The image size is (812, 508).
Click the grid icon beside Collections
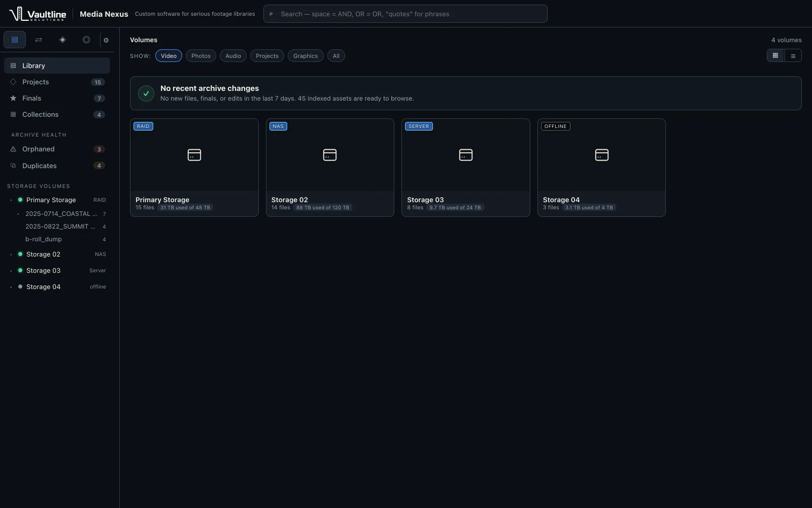point(13,114)
